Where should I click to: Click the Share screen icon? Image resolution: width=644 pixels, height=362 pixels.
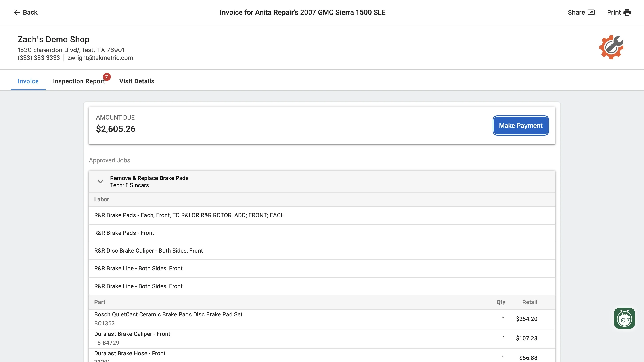591,13
